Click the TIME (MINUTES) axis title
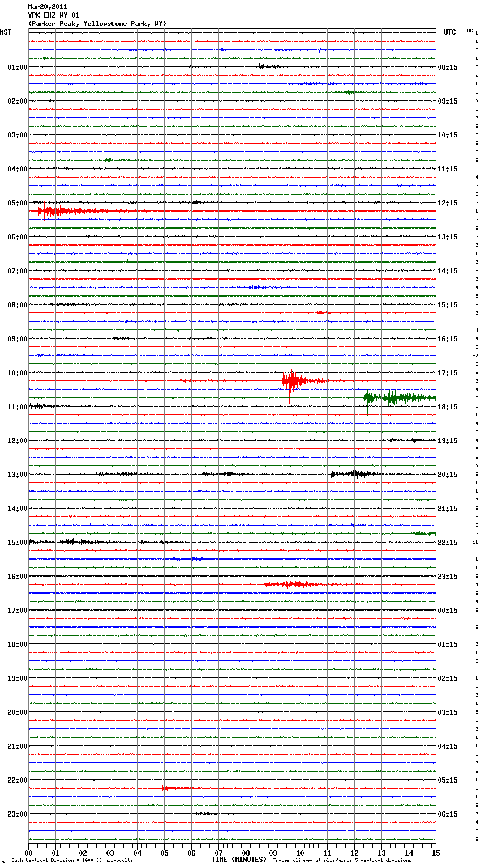 pos(239,860)
